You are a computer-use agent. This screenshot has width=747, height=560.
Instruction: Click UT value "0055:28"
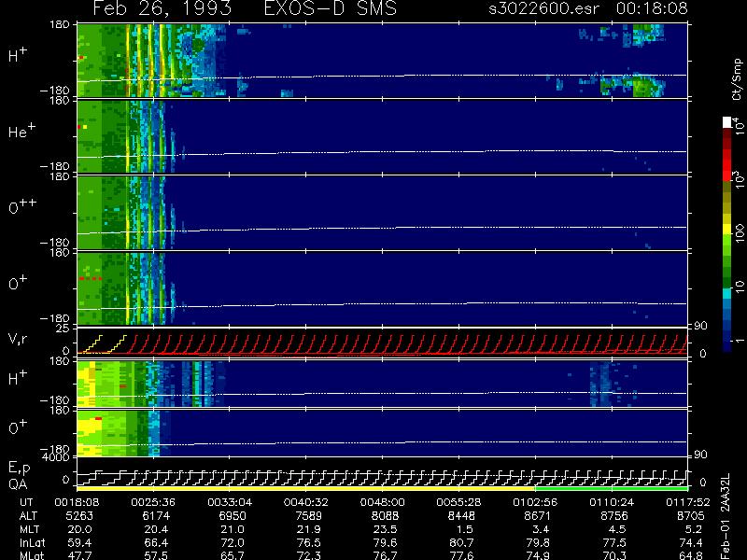pos(458,502)
